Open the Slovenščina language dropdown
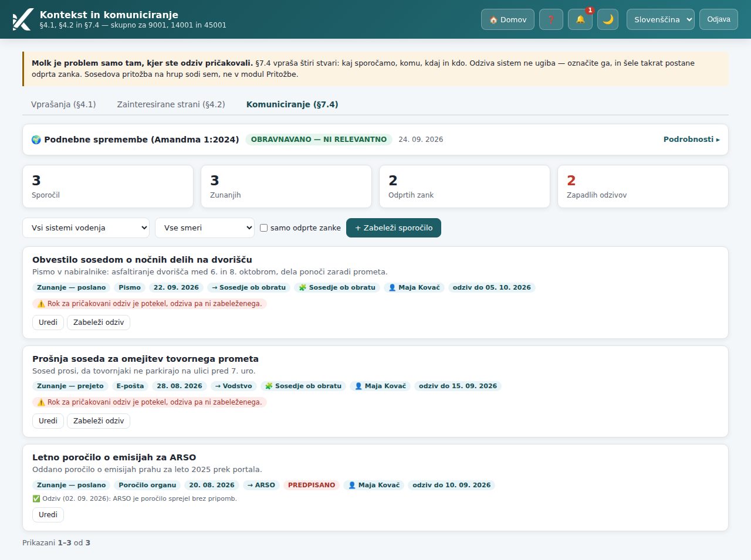Screen dimensions: 751x560 point(661,19)
